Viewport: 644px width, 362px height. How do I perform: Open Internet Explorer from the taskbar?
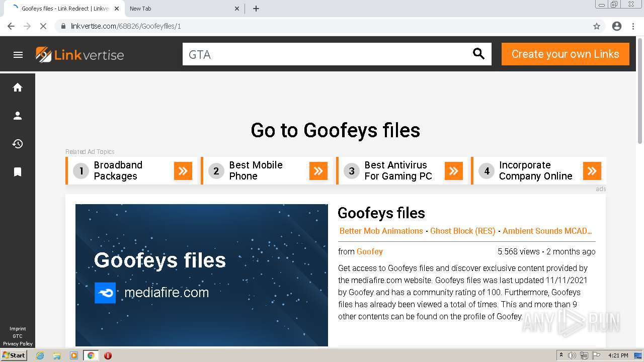tap(40, 355)
